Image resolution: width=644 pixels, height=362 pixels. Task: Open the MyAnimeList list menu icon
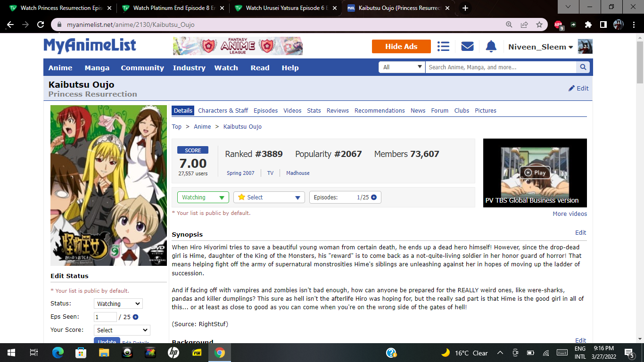point(443,46)
